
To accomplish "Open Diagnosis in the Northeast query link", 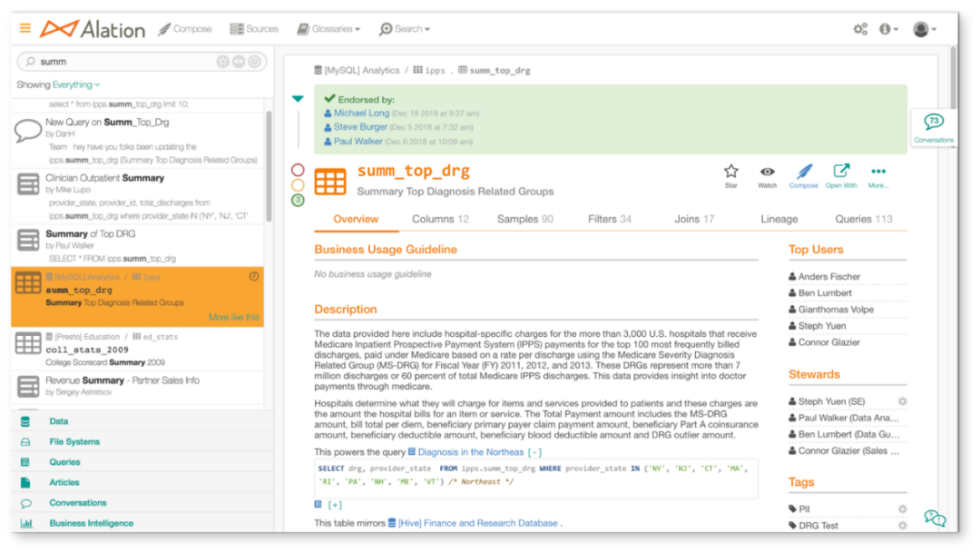I will point(470,451).
